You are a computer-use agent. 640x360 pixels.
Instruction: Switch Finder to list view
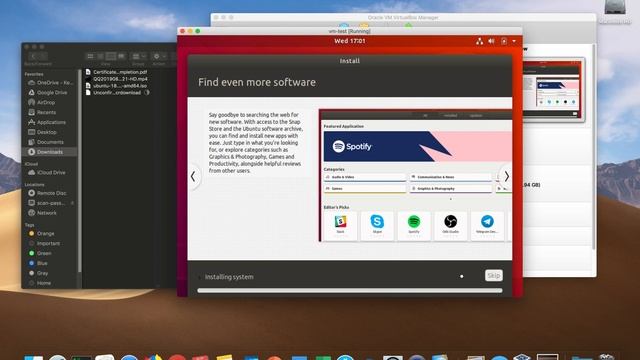(x=100, y=56)
